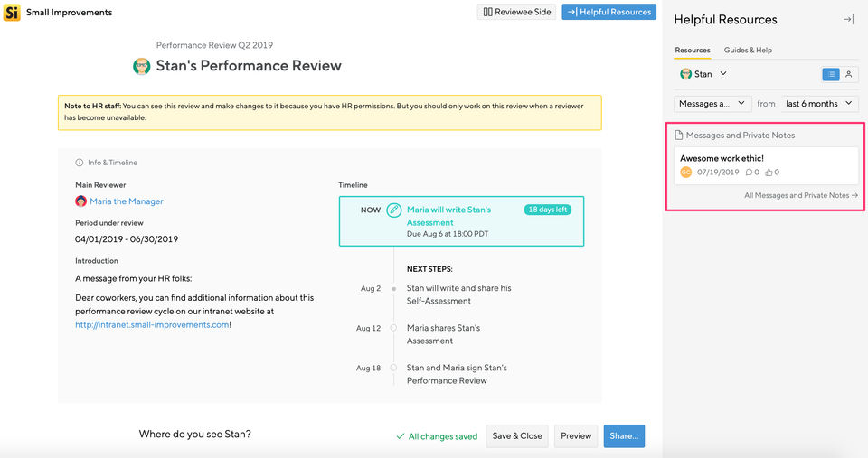
Task: Open Maria the Manager profile link
Action: point(127,201)
